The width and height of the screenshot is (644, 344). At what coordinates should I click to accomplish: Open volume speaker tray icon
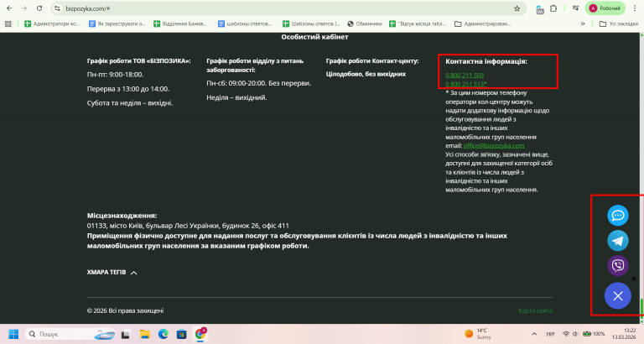(x=575, y=334)
